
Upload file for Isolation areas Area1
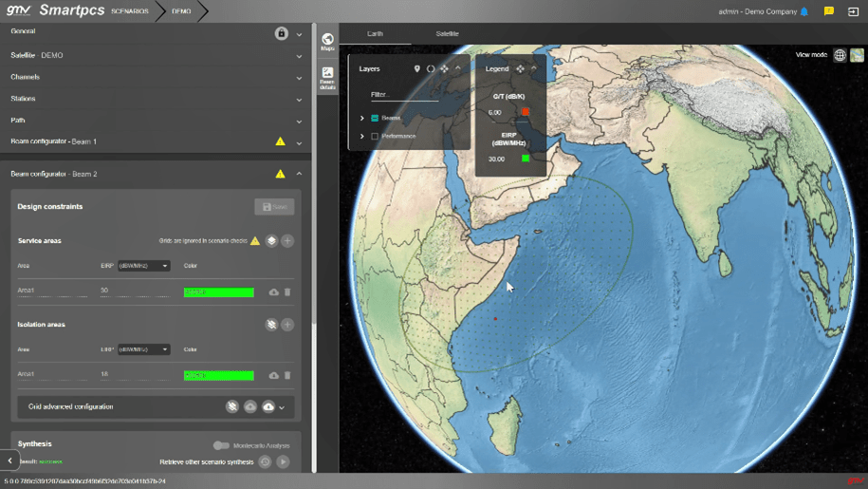pos(273,375)
